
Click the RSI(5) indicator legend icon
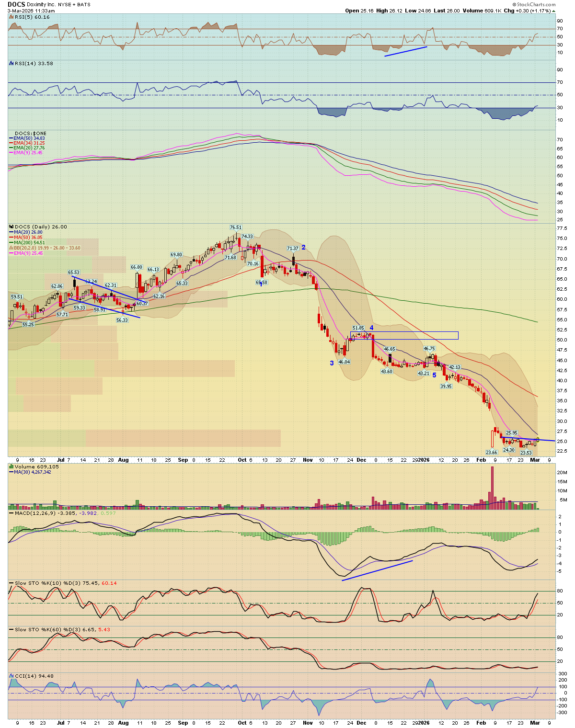coord(11,17)
